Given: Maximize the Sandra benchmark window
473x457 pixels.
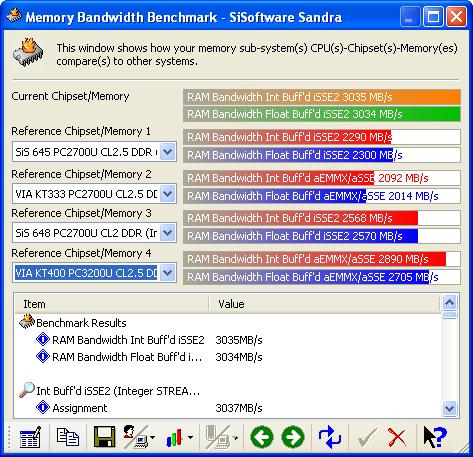Looking at the screenshot, I should 433,16.
